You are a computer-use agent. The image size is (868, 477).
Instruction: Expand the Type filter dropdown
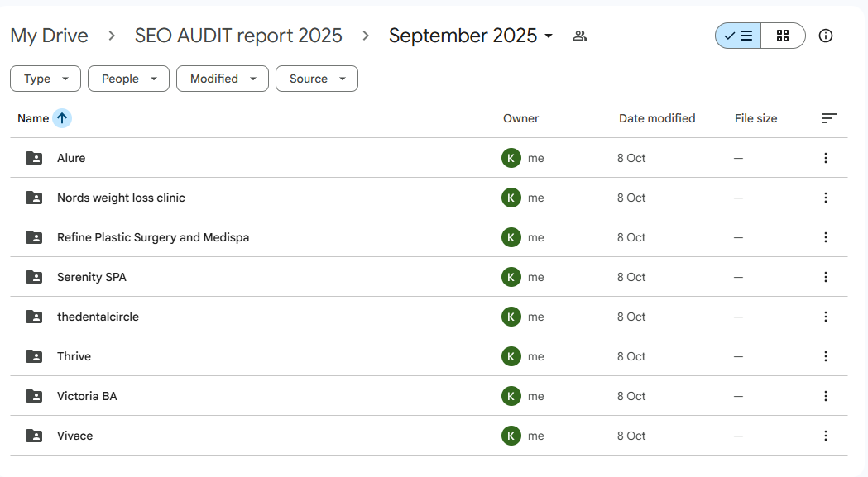46,79
